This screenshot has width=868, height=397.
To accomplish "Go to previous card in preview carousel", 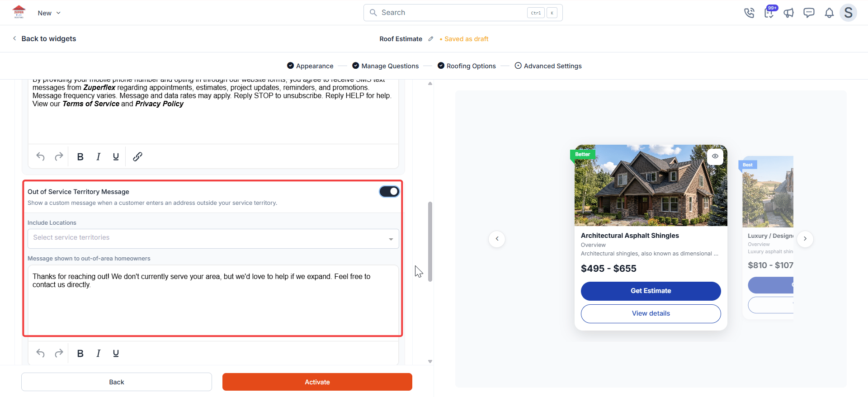I will click(x=497, y=239).
